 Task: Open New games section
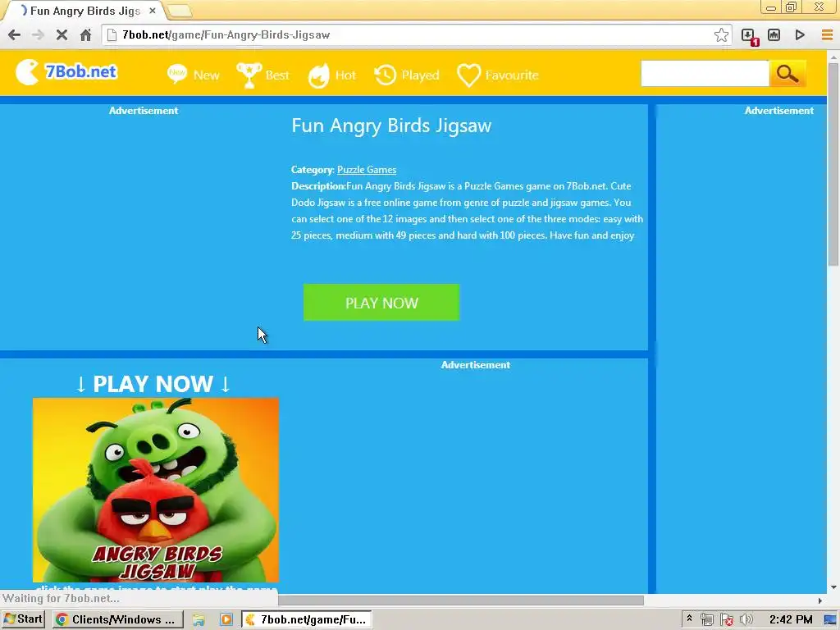tap(193, 75)
